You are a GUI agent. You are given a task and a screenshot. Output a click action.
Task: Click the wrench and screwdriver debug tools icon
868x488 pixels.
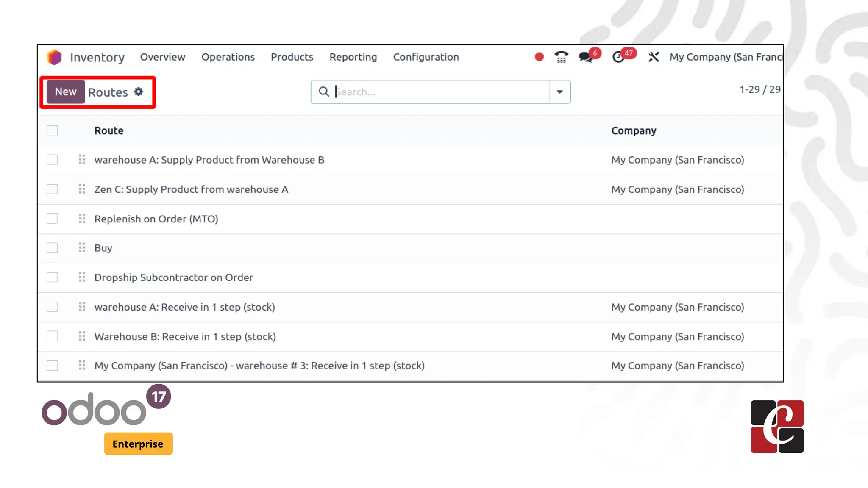654,57
